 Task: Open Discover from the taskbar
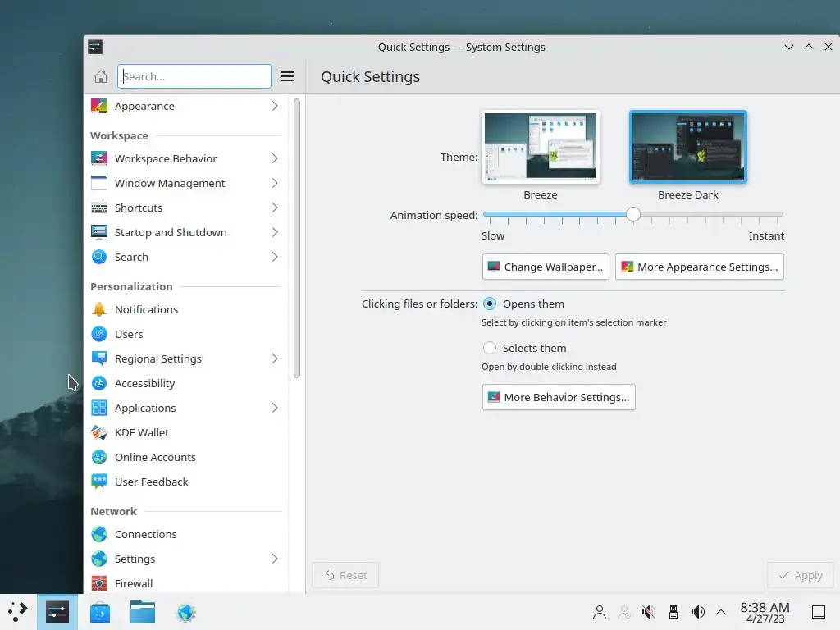[x=100, y=612]
